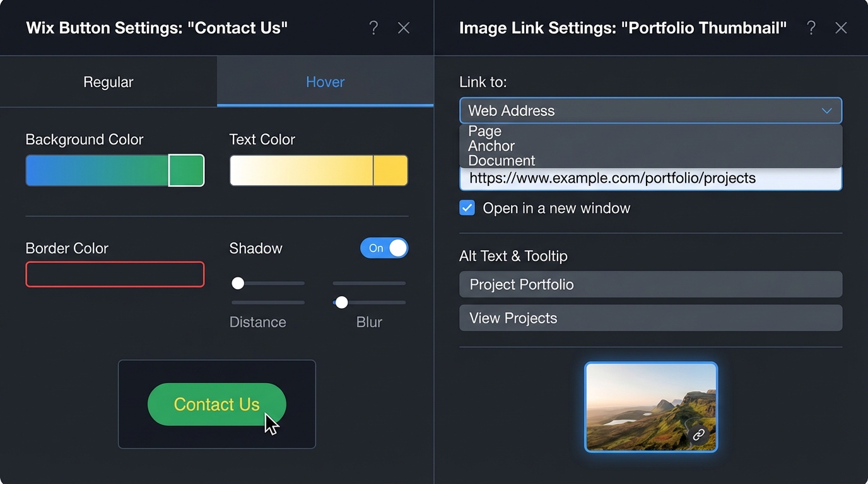This screenshot has width=868, height=484.
Task: Choose Document as the link type
Action: [500, 160]
